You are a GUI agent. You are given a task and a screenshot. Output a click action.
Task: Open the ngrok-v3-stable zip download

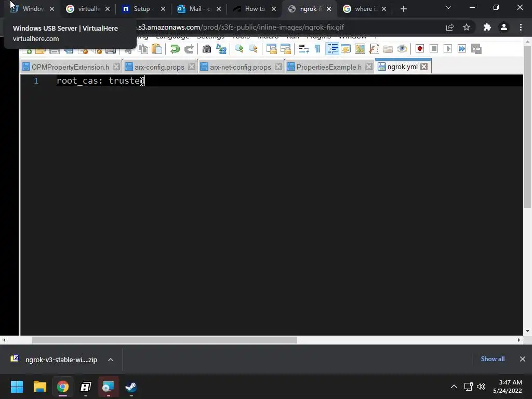pyautogui.click(x=54, y=360)
